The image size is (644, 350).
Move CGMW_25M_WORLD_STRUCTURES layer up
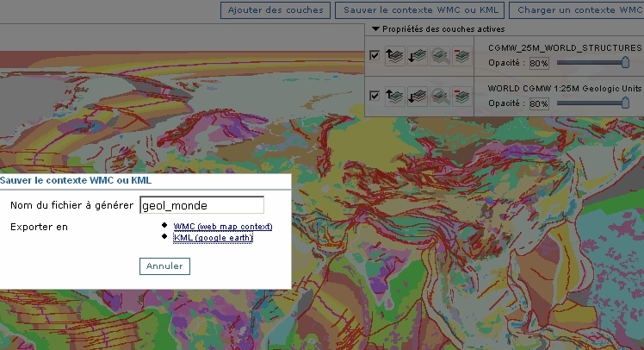(394, 56)
